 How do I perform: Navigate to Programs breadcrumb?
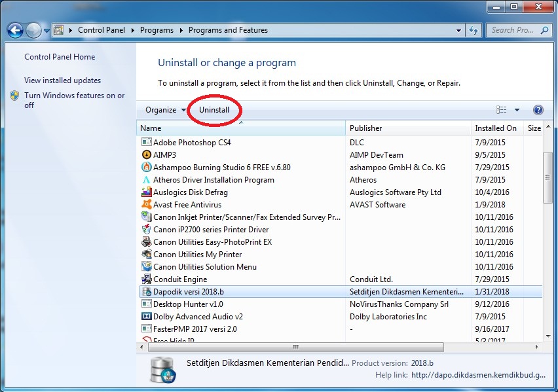pyautogui.click(x=157, y=30)
